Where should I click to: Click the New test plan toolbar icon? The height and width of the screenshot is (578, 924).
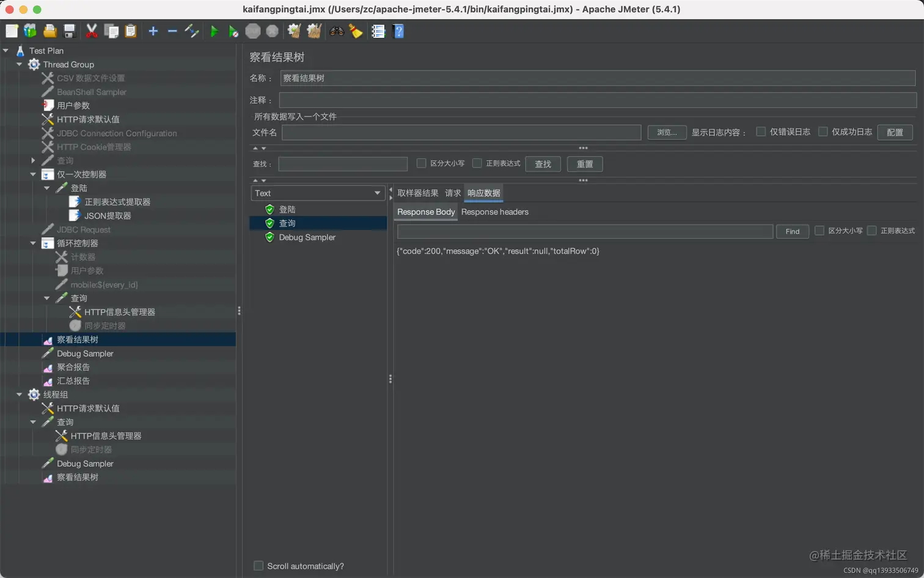coord(12,31)
